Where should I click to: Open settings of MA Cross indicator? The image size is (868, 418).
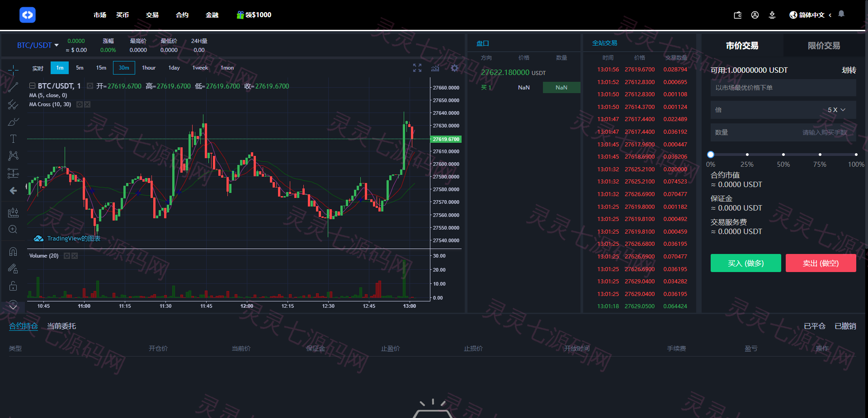(x=80, y=104)
